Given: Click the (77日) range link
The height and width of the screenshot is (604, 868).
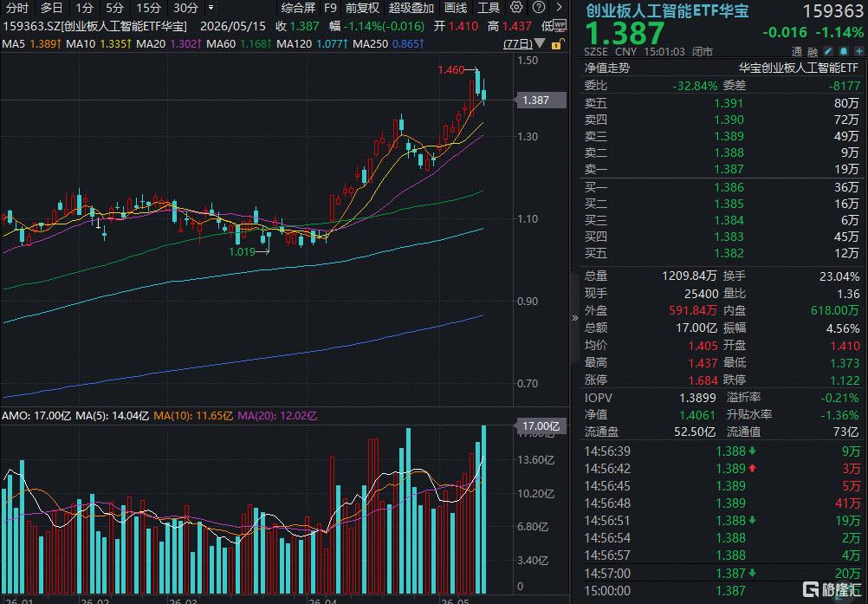Looking at the screenshot, I should pyautogui.click(x=518, y=43).
